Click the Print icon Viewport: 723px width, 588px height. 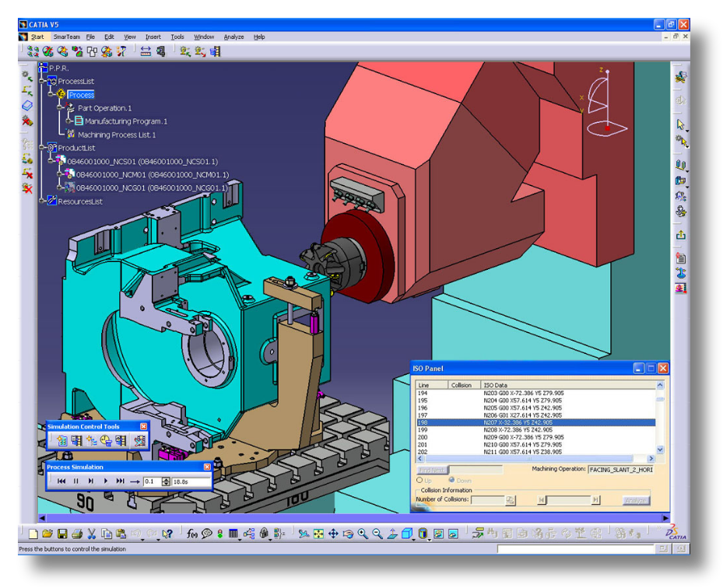click(x=77, y=534)
